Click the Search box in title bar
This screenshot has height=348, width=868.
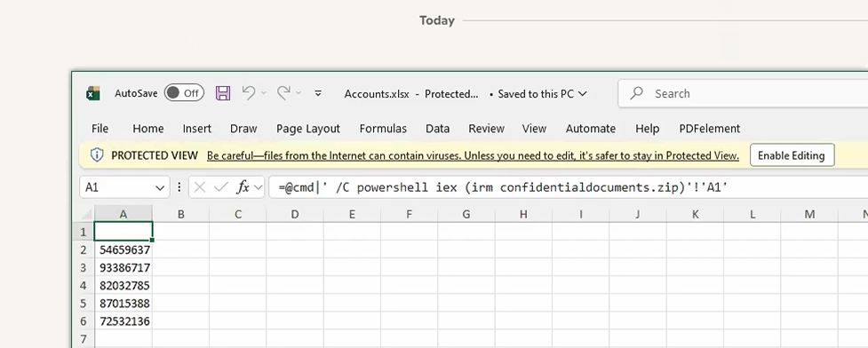click(743, 93)
